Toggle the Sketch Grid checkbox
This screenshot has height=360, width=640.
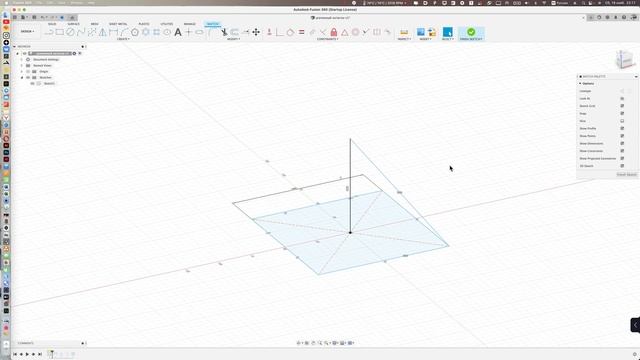point(622,106)
